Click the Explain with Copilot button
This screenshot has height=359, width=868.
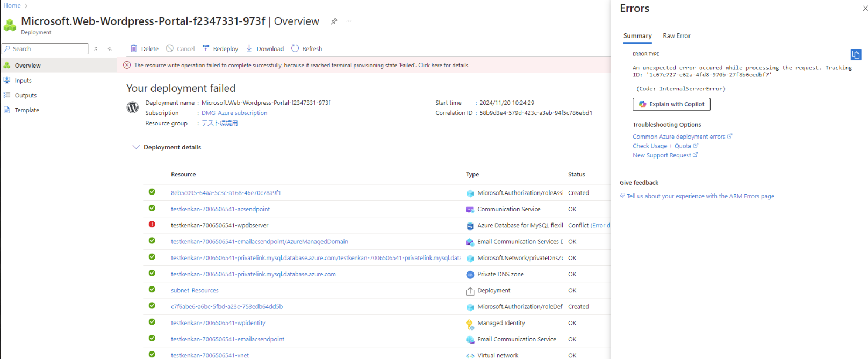671,104
